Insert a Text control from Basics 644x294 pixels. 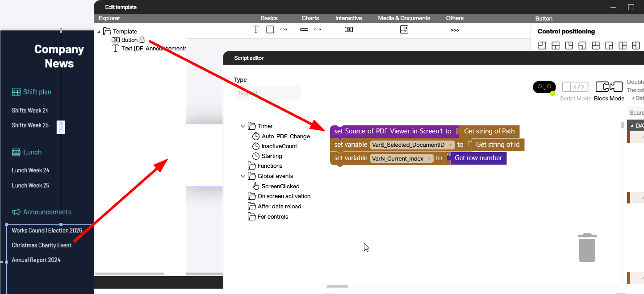tap(256, 30)
